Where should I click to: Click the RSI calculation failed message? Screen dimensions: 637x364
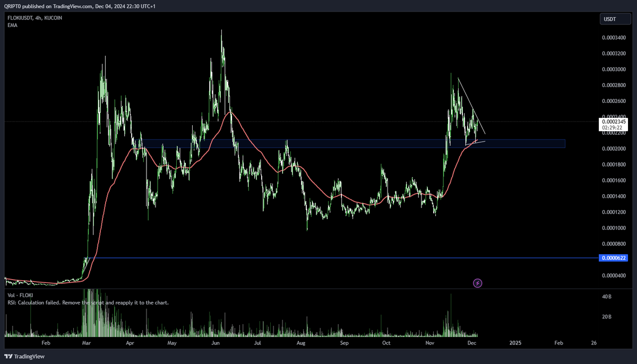coord(88,302)
